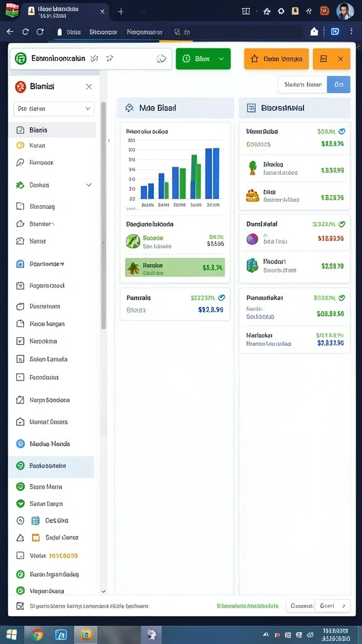Image resolution: width=362 pixels, height=644 pixels.
Task: Toggle green check on Piamaniakai card
Action: click(341, 297)
